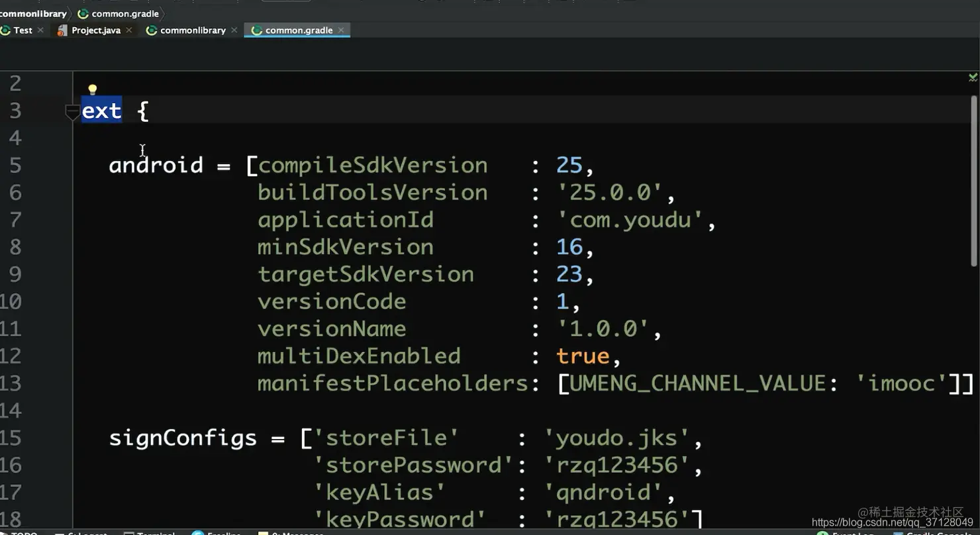Close the Project.java tab
The height and width of the screenshot is (535, 980).
(129, 30)
